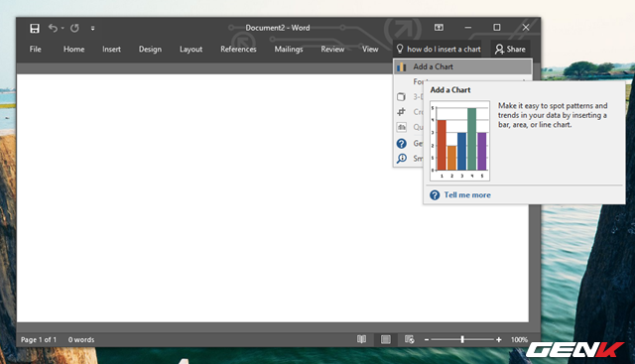Switch to Print Layout view icon
The height and width of the screenshot is (364, 635).
click(386, 339)
